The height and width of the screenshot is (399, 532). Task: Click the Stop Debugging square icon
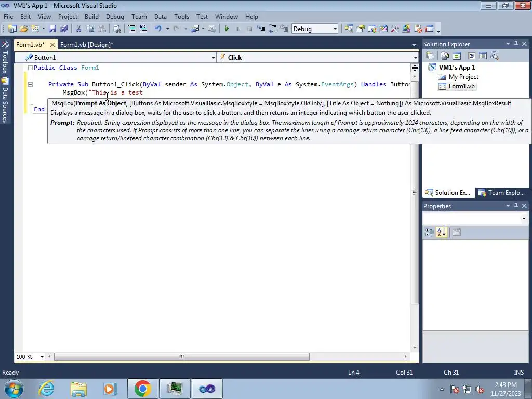click(250, 29)
